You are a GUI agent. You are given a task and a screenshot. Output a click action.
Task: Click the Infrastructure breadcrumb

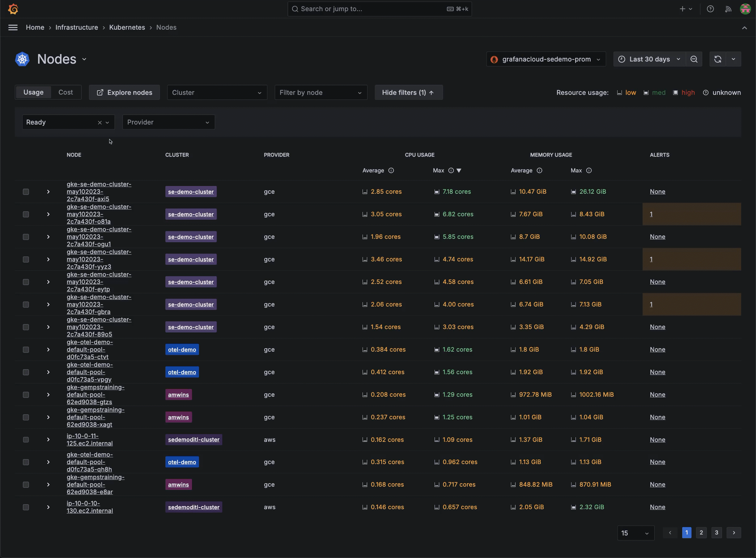77,27
